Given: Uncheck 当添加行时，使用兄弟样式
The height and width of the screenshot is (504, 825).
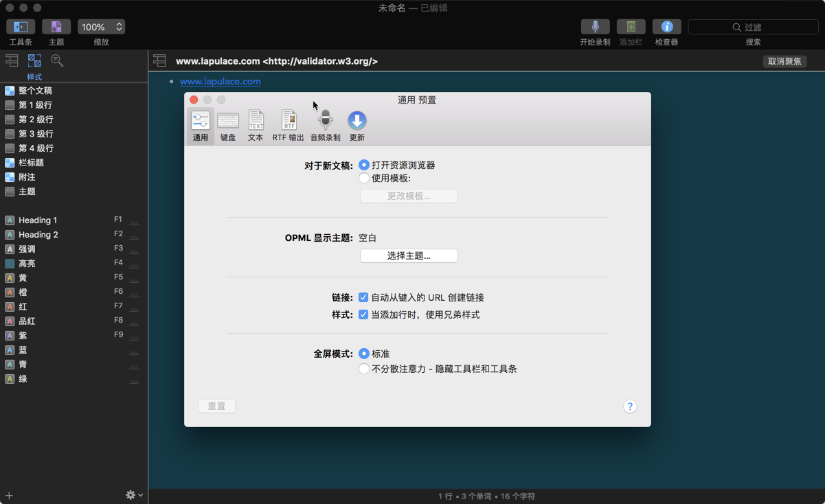Looking at the screenshot, I should [x=363, y=314].
